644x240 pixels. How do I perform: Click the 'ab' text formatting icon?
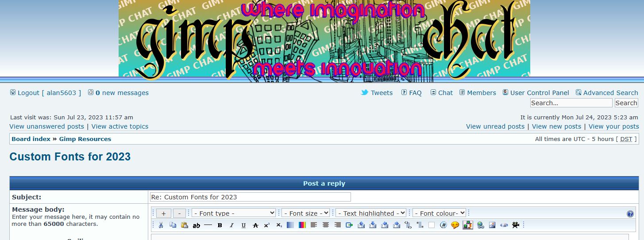click(196, 225)
